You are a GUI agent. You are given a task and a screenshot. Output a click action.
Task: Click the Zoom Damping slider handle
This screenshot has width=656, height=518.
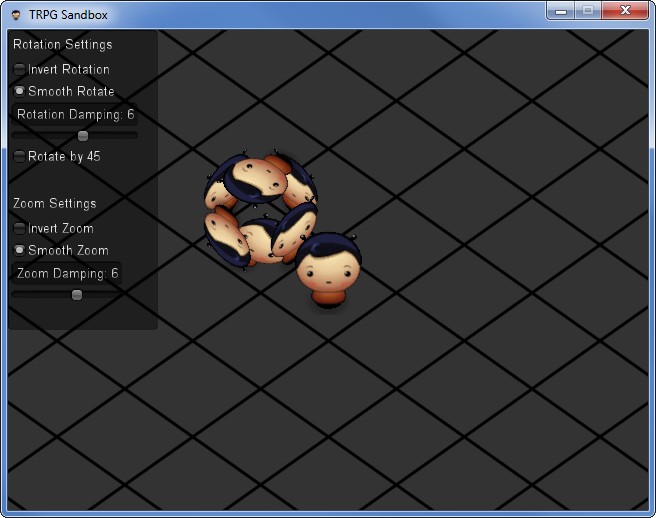pyautogui.click(x=77, y=295)
